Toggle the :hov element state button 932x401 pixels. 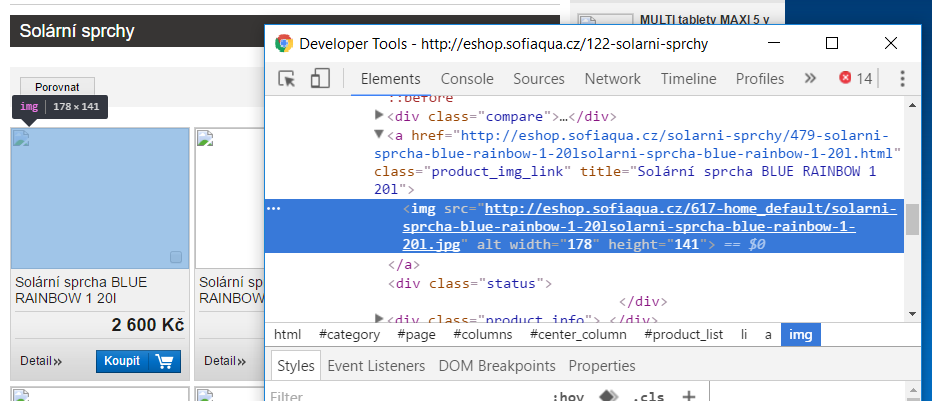pos(568,396)
